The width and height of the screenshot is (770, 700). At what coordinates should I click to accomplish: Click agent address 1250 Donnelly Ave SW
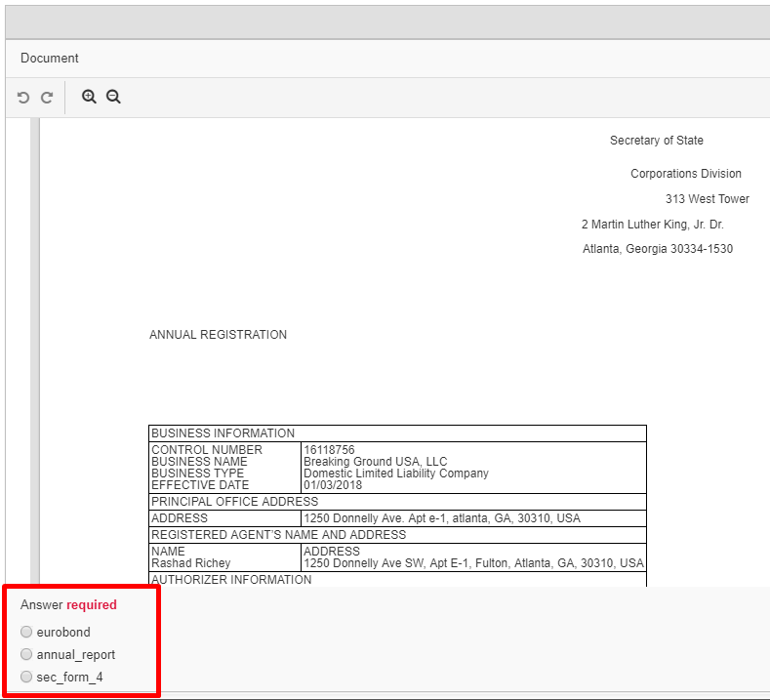tap(473, 563)
